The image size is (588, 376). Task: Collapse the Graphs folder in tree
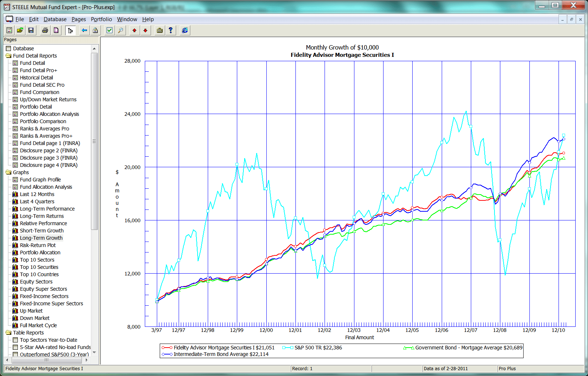tap(9, 172)
